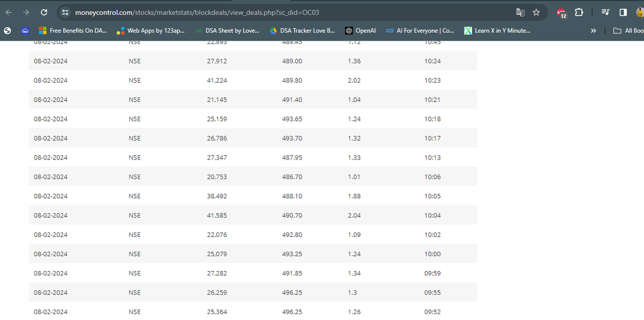Select price 491.85 cell
644x320 pixels.
coord(292,274)
